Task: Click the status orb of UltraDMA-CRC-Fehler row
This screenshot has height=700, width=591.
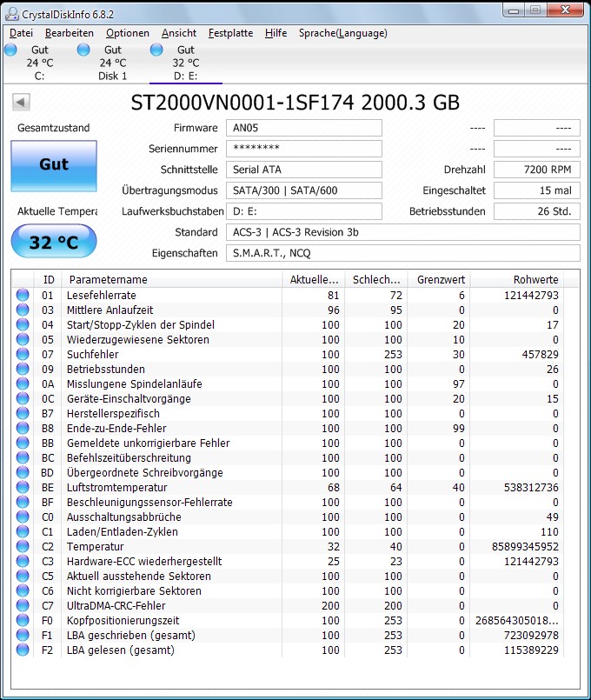Action: (23, 605)
